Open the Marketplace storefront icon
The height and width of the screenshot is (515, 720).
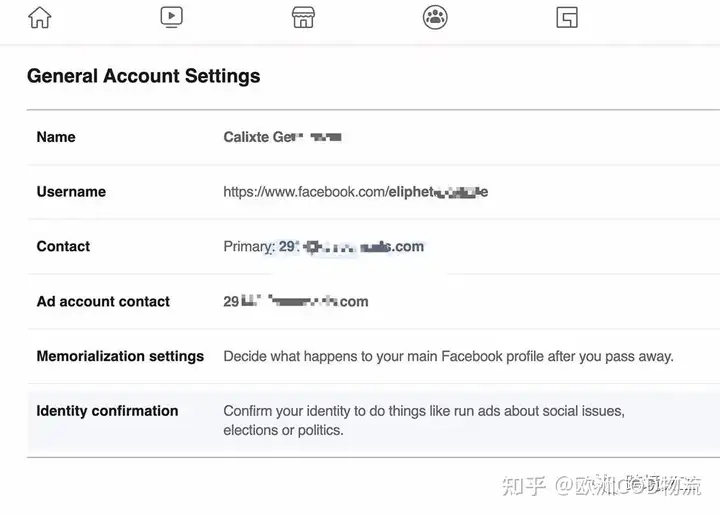click(x=304, y=17)
